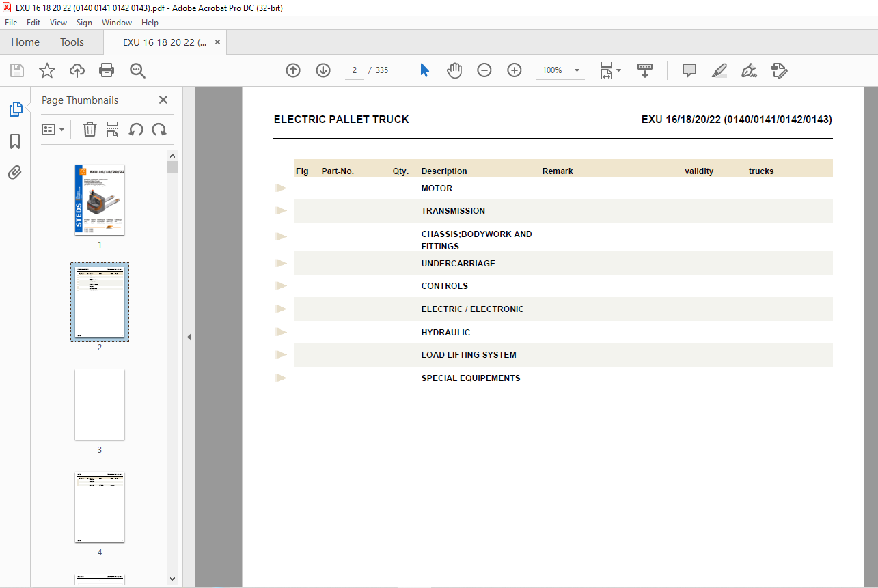Viewport: 878px width, 588px height.
Task: Open the Page Thumbnails pane icon
Action: (15, 109)
